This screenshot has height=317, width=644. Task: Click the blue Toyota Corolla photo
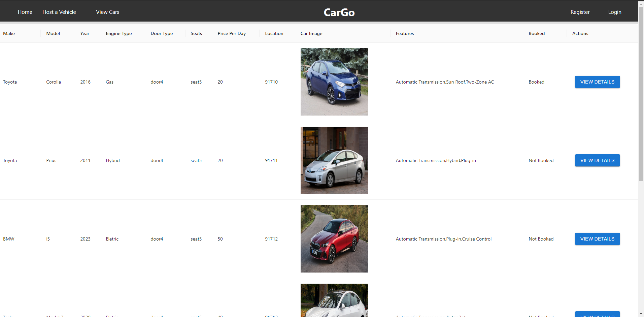tap(334, 82)
